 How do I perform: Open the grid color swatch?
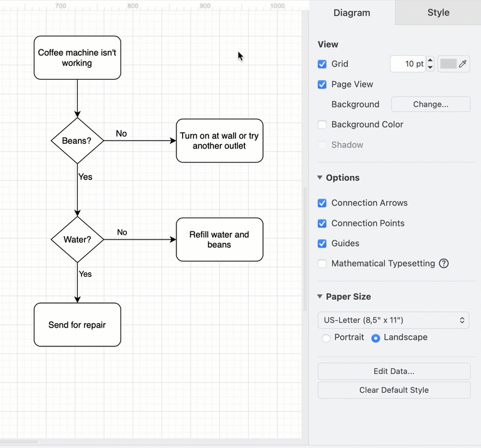(448, 64)
